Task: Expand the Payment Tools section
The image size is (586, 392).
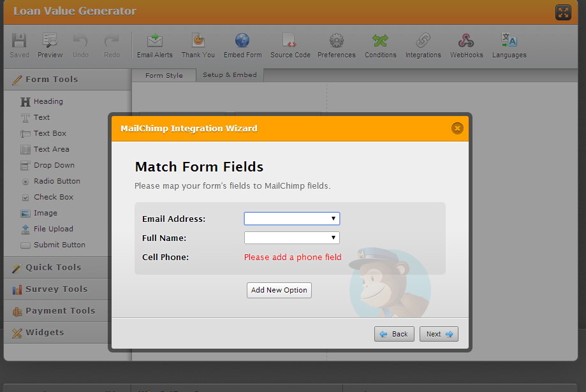Action: point(60,311)
